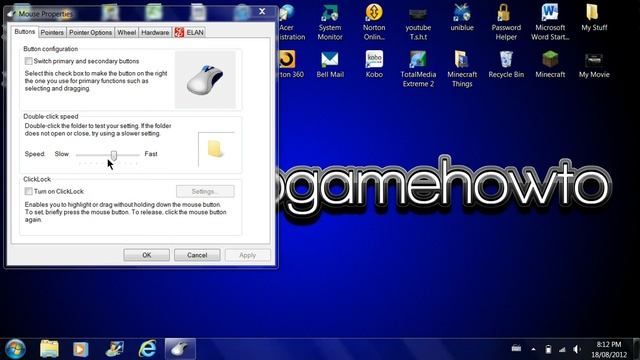The width and height of the screenshot is (640, 360).
Task: Click the battery power tray icon
Action: 548,349
